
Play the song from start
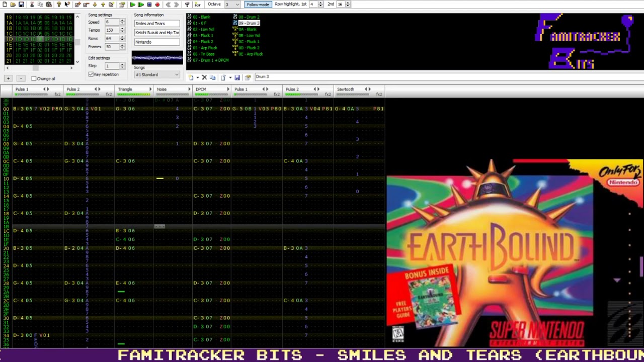click(x=132, y=5)
